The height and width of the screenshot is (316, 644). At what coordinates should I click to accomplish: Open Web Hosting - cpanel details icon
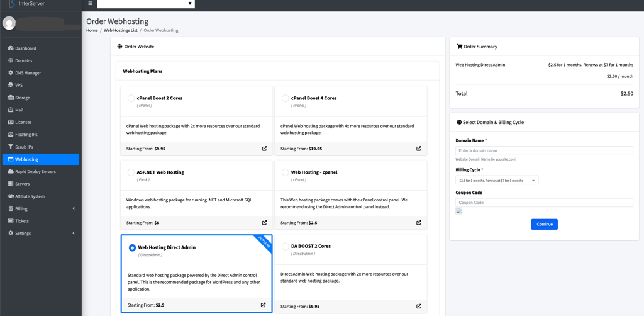(418, 223)
